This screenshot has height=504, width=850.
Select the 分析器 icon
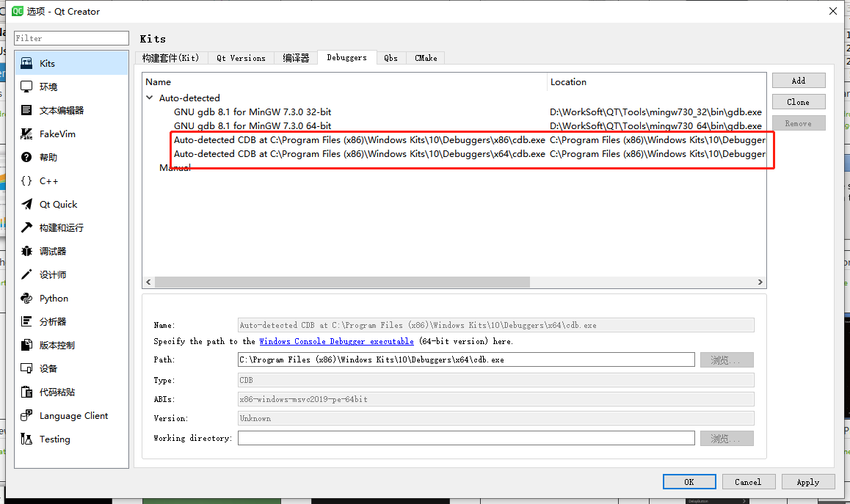pyautogui.click(x=26, y=321)
